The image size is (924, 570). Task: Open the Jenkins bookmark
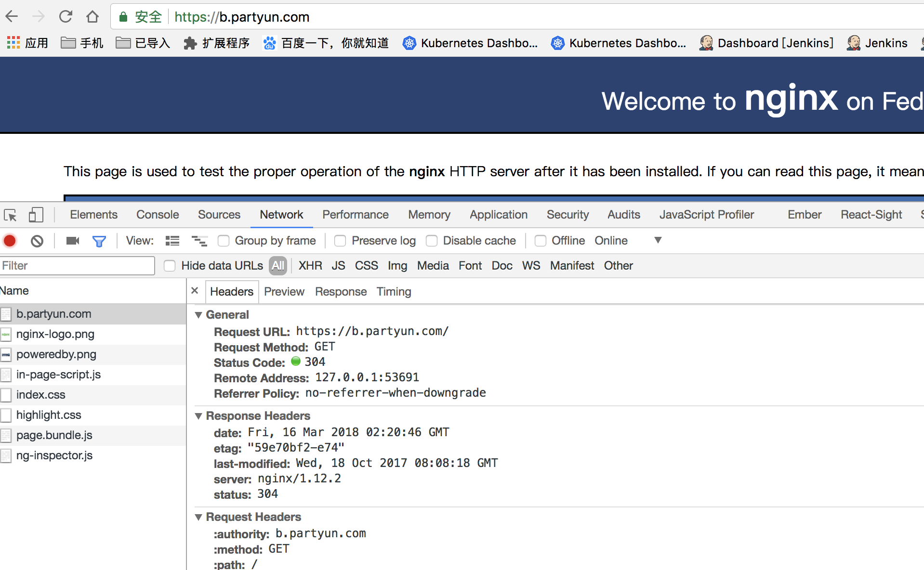pos(877,43)
